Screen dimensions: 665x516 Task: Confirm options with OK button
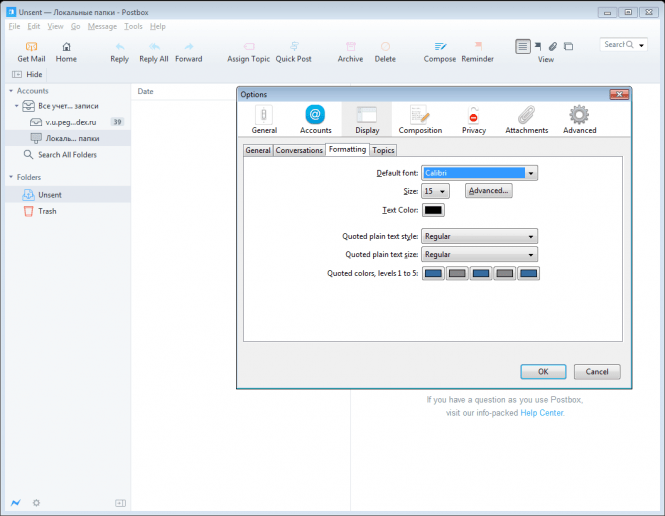(543, 371)
